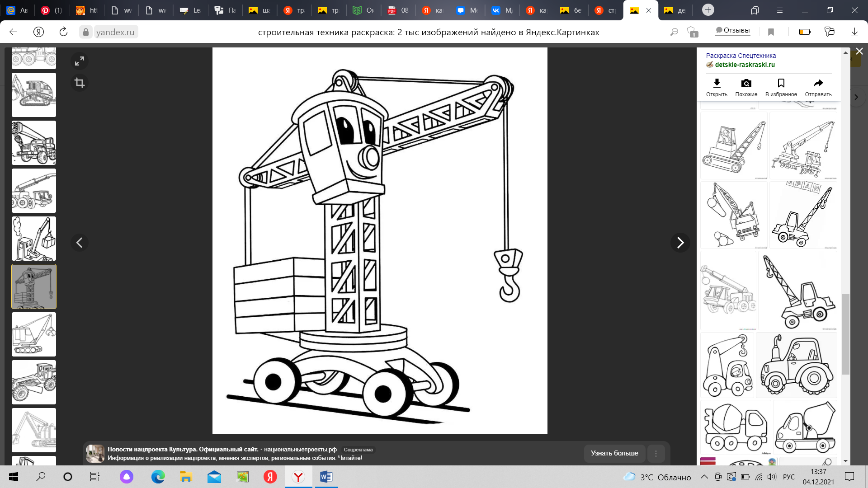Viewport: 868px width, 488px height.
Task: Open the национальныепроекты.рф ad link
Action: [300, 449]
